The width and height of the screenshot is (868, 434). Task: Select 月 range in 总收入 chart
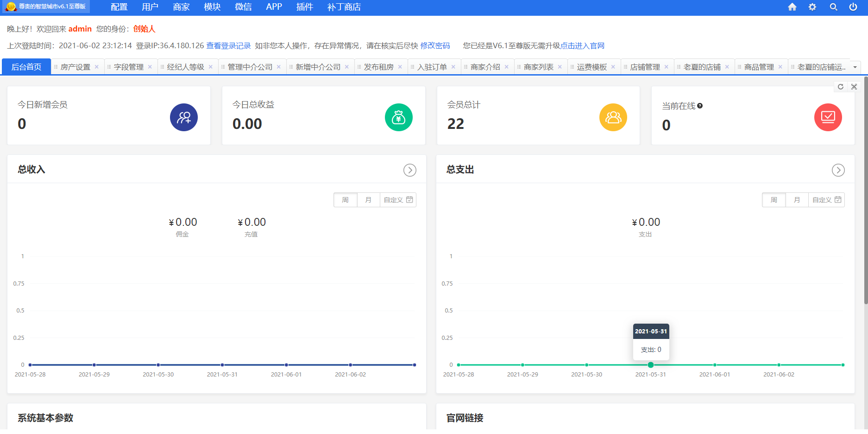coord(369,200)
